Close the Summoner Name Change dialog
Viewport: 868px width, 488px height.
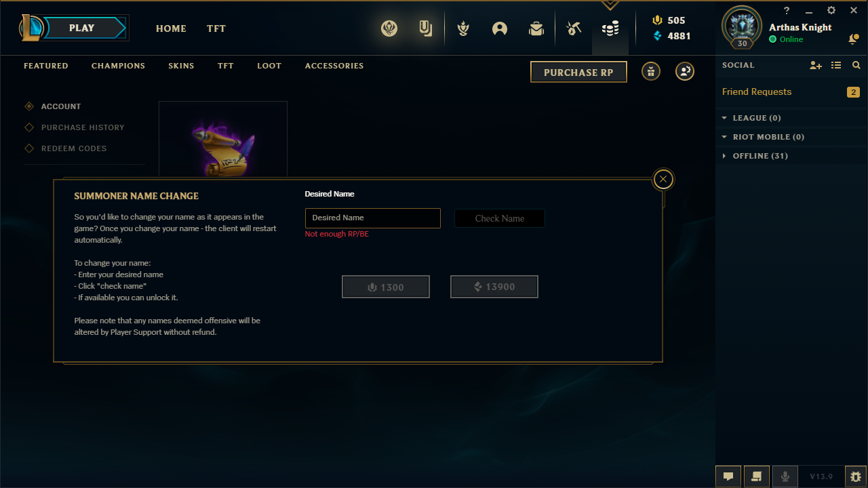663,179
